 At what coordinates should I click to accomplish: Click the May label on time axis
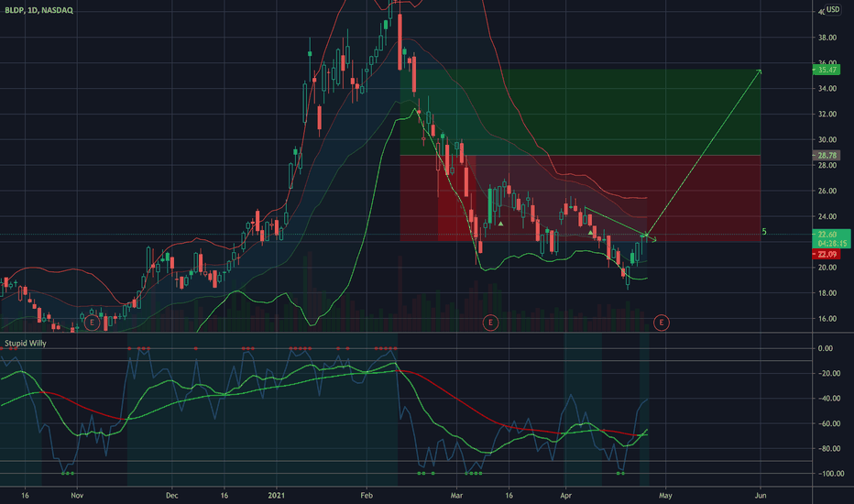point(665,495)
